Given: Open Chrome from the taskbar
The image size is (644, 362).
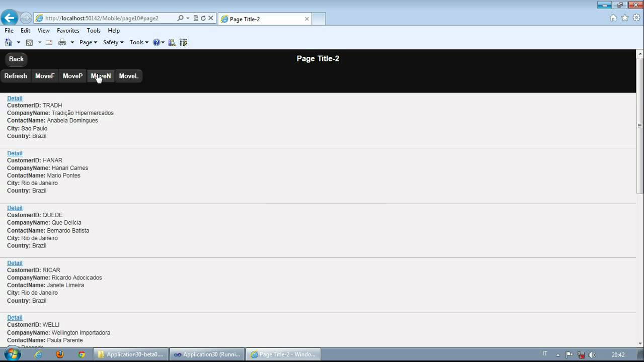Looking at the screenshot, I should click(82, 354).
